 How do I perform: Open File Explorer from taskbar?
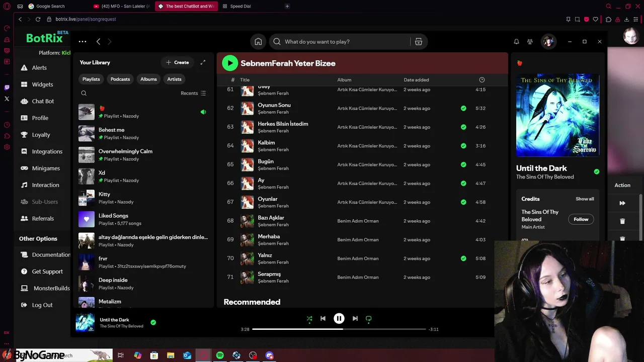[171, 355]
